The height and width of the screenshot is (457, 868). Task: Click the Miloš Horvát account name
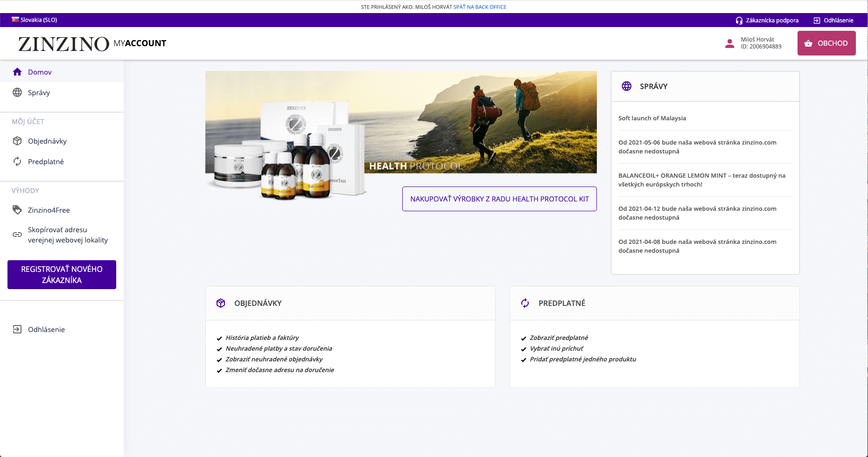[x=757, y=40]
